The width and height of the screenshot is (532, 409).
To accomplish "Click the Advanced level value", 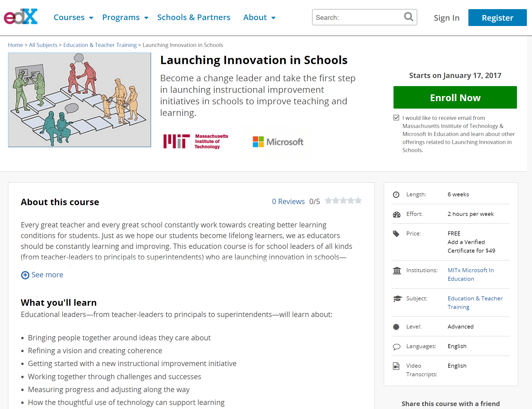I will pyautogui.click(x=461, y=327).
